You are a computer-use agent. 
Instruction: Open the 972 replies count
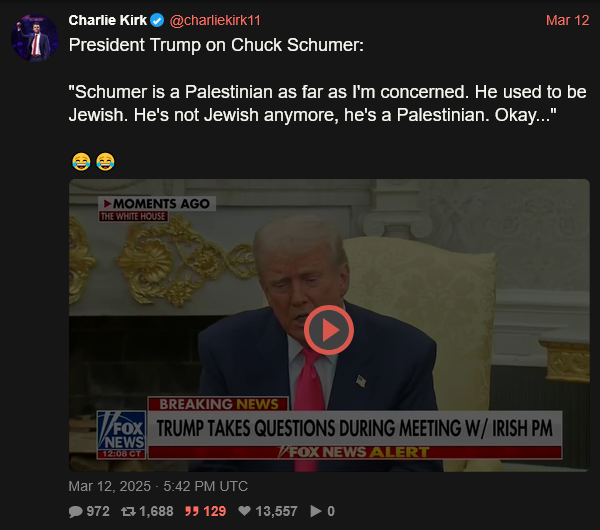tap(98, 511)
